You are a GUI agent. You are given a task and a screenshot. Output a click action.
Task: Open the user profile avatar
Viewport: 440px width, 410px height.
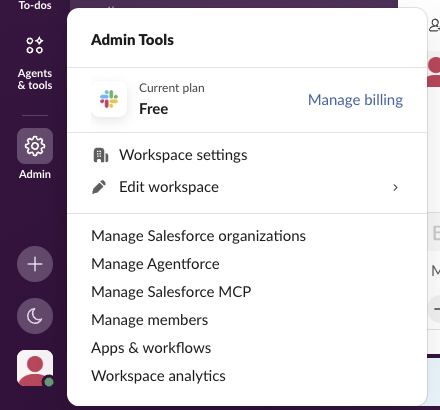coord(35,368)
